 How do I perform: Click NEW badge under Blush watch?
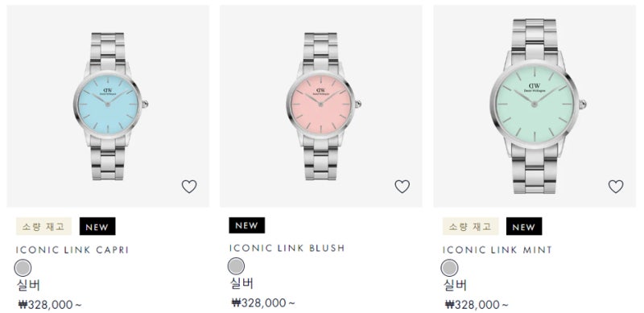click(x=247, y=225)
